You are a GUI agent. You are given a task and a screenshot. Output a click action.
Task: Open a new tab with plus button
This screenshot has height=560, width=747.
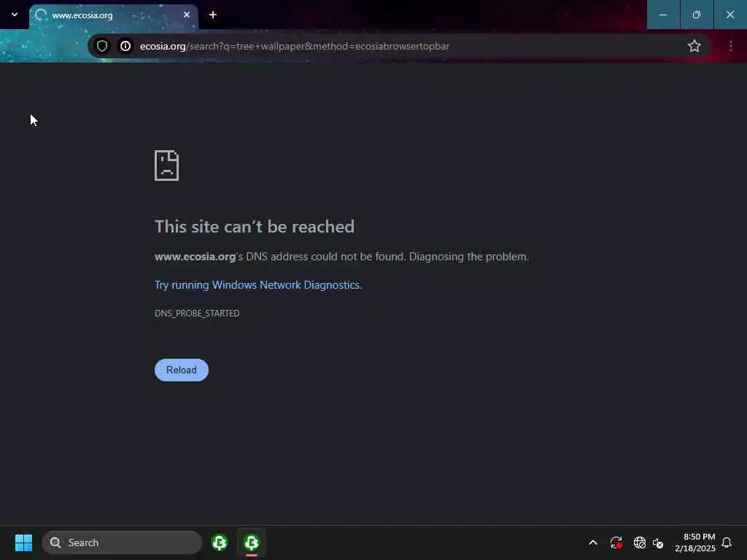(x=213, y=15)
